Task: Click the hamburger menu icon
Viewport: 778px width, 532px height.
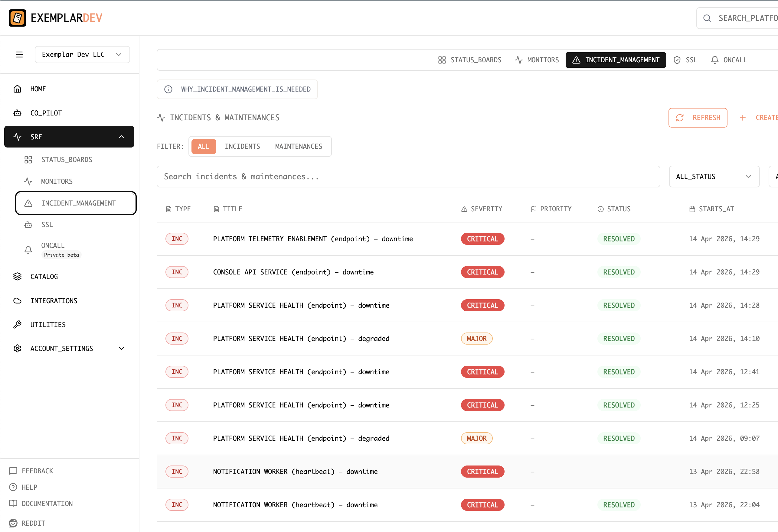Action: (19, 54)
